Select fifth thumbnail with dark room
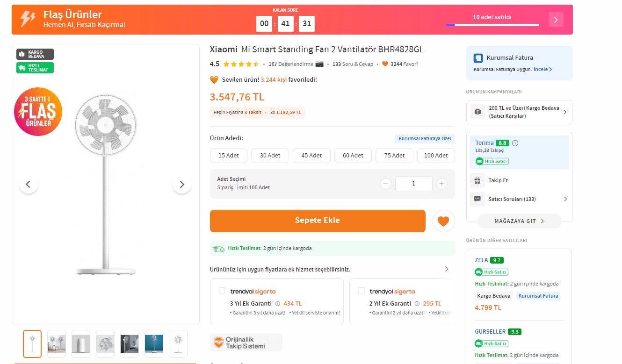The height and width of the screenshot is (364, 622). (x=130, y=344)
